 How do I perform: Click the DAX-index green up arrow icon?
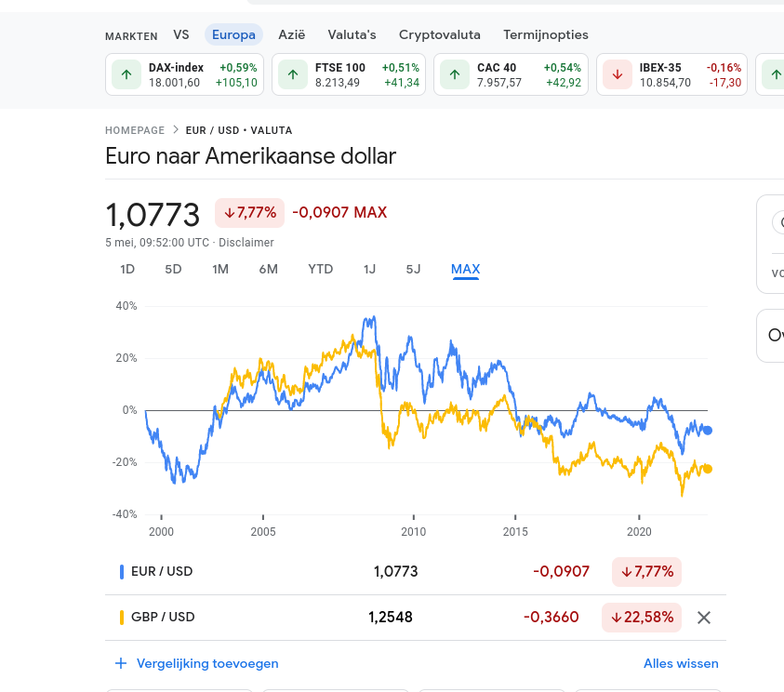126,74
